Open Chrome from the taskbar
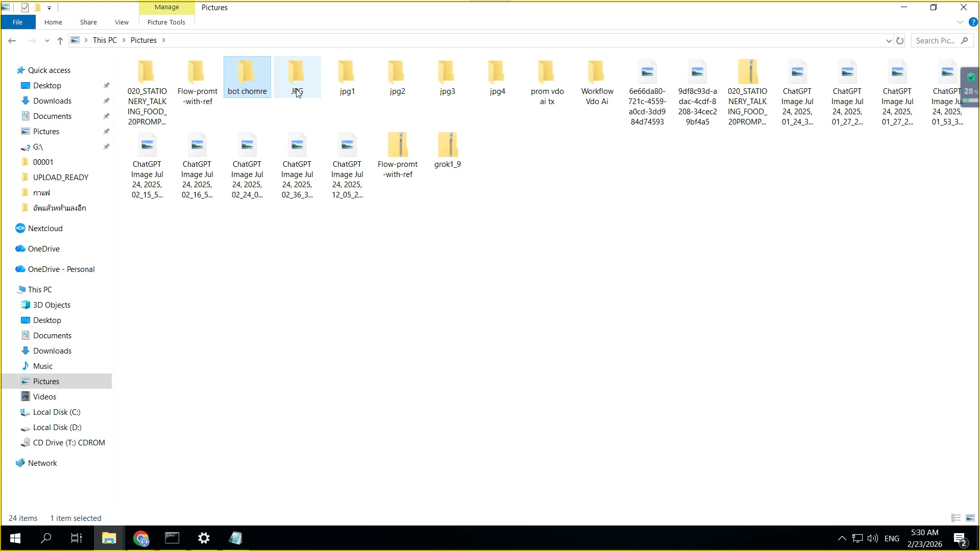 click(x=141, y=538)
